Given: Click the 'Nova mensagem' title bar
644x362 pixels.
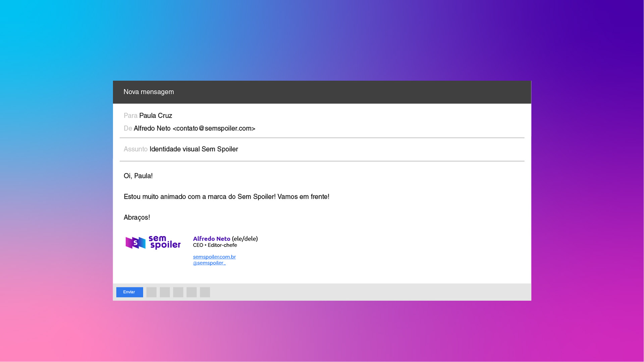Looking at the screenshot, I should (x=322, y=92).
